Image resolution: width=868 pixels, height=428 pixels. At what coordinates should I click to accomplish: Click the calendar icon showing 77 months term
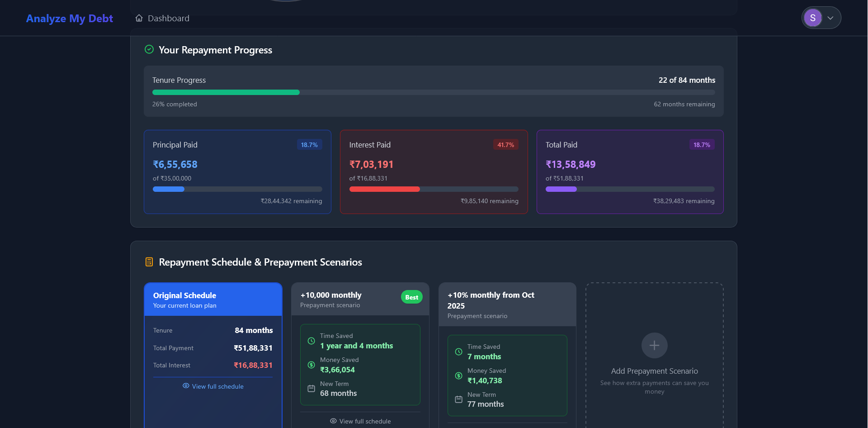click(x=458, y=399)
